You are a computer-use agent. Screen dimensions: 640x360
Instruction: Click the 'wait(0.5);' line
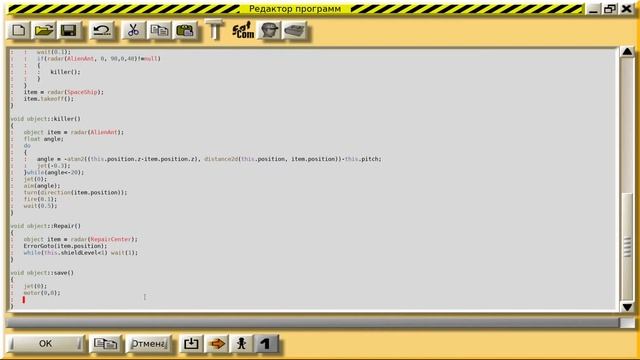click(x=40, y=206)
